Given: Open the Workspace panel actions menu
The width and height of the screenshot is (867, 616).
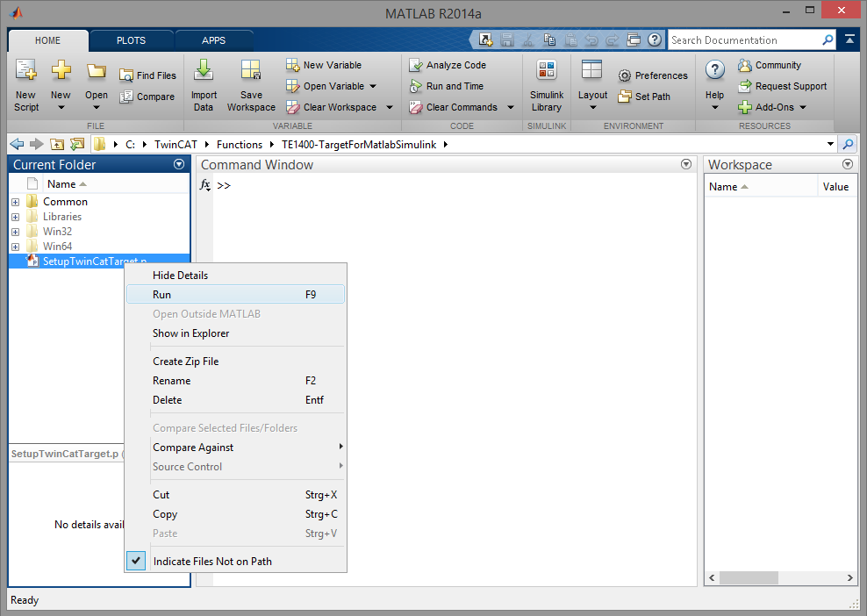Looking at the screenshot, I should pyautogui.click(x=847, y=164).
